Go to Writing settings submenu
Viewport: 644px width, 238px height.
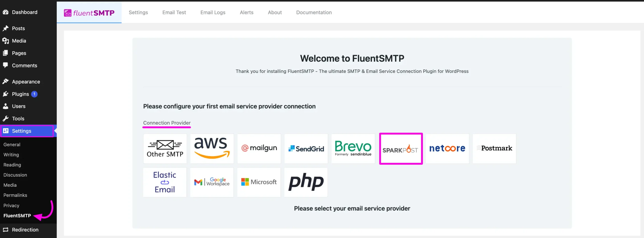[x=11, y=155]
